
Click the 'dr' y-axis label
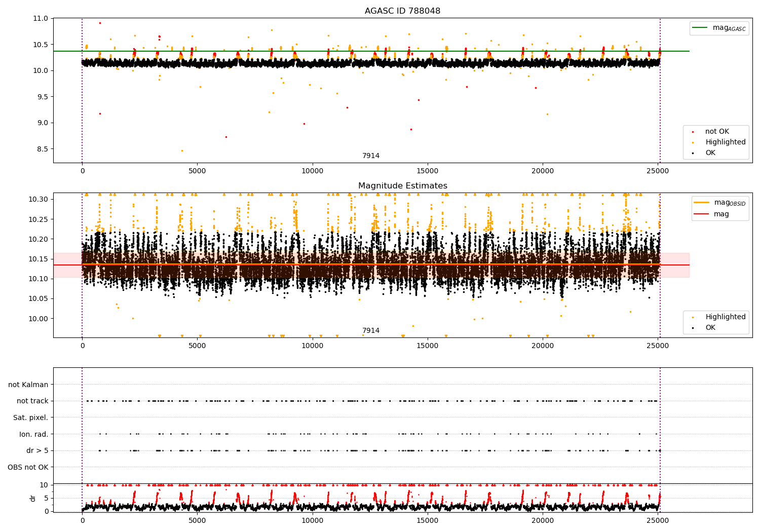coord(33,498)
